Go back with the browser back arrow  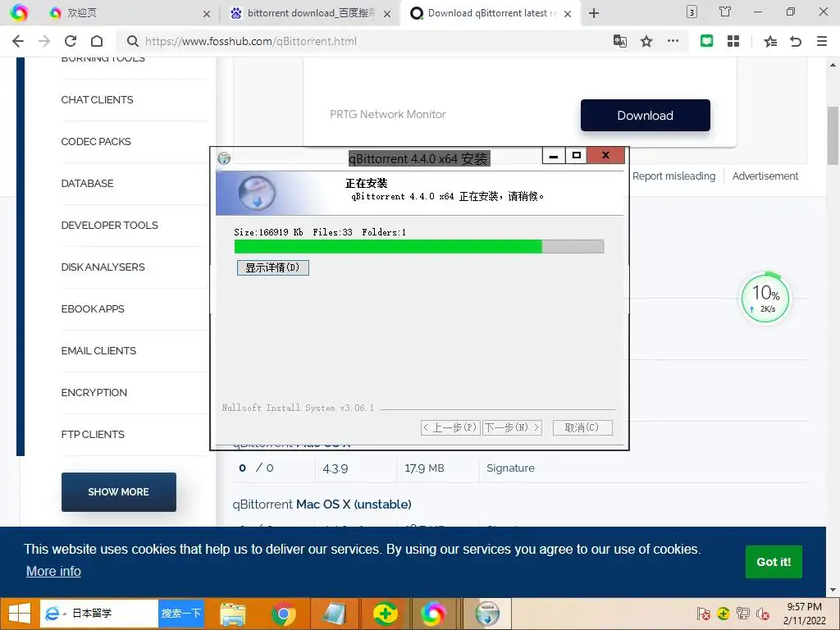pyautogui.click(x=18, y=41)
